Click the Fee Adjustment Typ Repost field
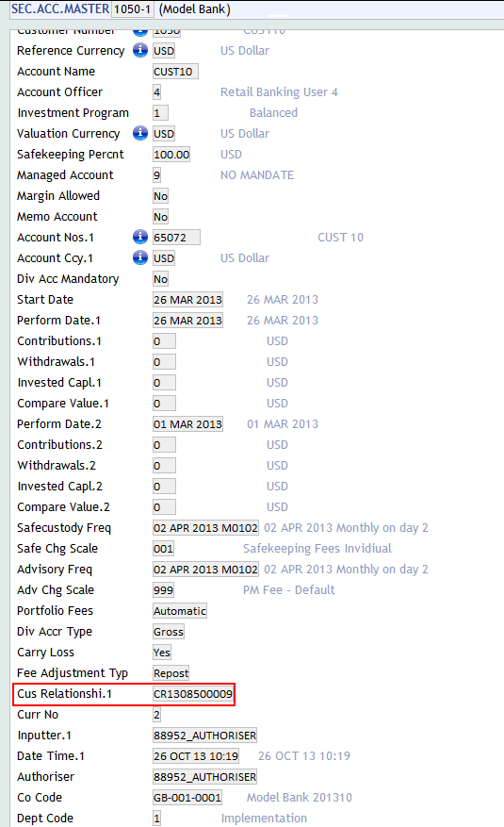The height and width of the screenshot is (827, 504). click(171, 673)
